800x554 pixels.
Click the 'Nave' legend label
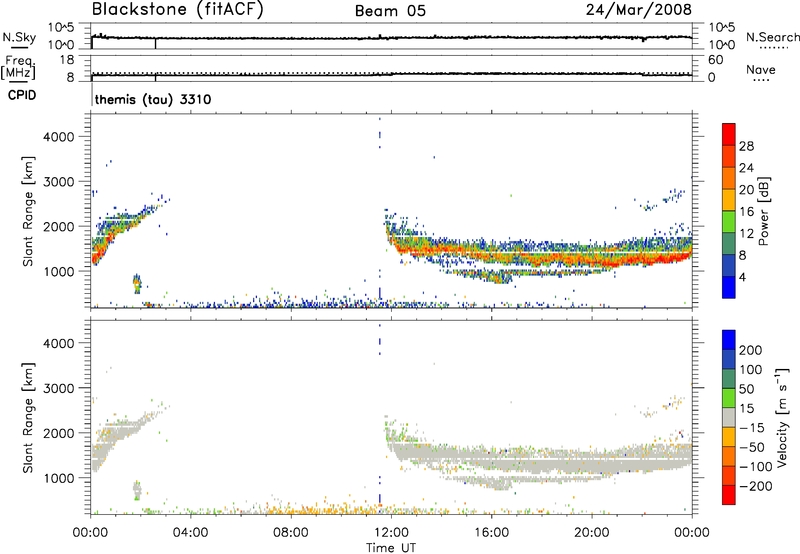760,70
